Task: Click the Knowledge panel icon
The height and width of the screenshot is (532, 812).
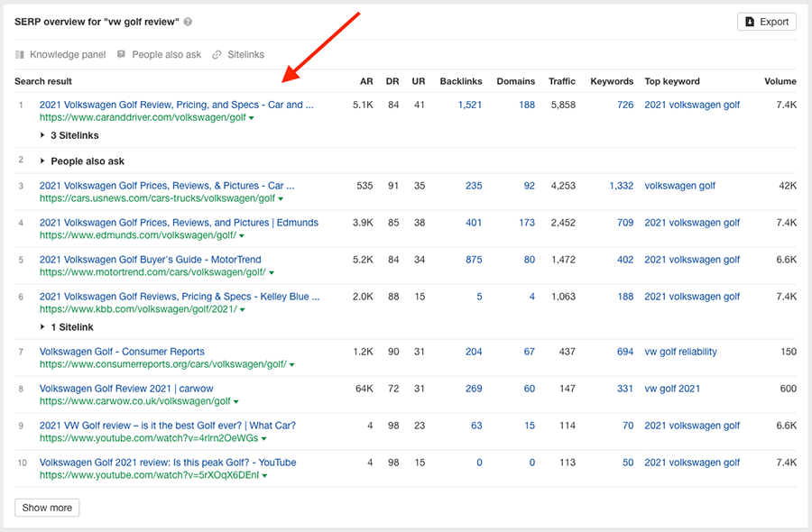Action: pos(20,54)
